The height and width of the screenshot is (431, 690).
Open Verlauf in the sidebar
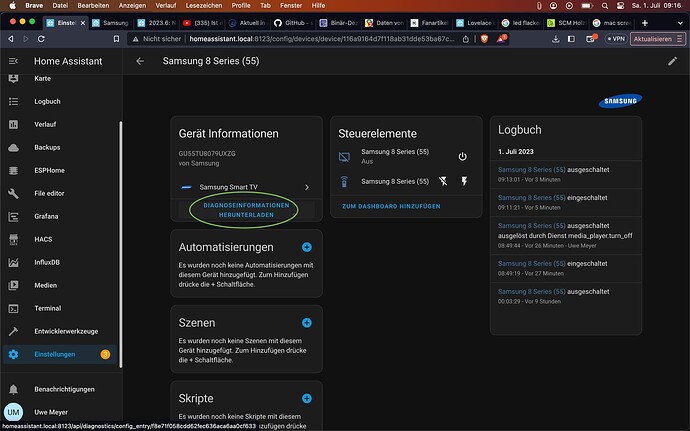pos(59,124)
